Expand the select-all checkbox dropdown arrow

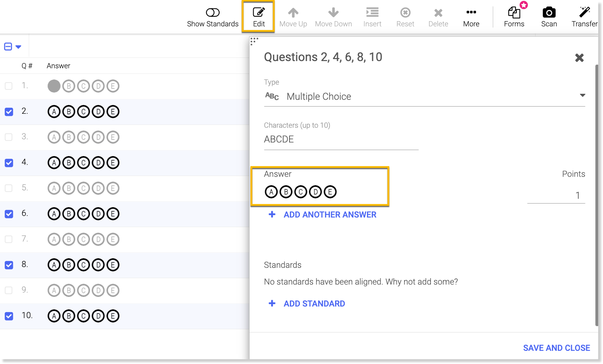click(18, 47)
